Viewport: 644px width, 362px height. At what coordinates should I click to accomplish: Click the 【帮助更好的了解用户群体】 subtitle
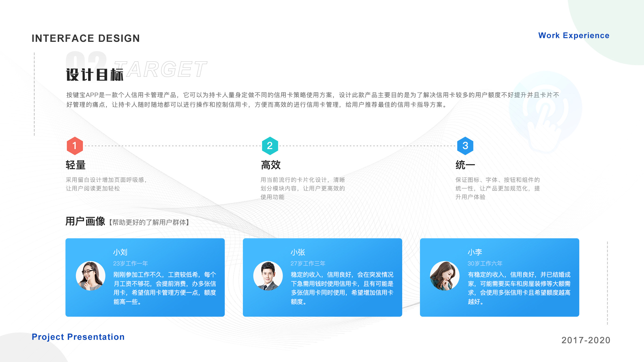pos(149,222)
